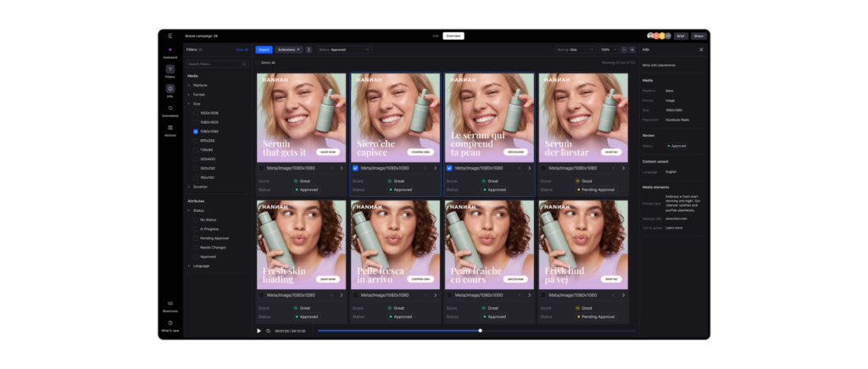This screenshot has height=369, width=868.
Task: Open the Info sidebar icon
Action: pyautogui.click(x=170, y=89)
